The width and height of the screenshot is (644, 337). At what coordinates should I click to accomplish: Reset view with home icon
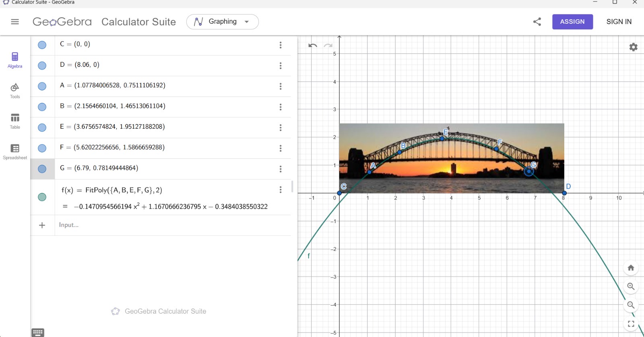click(631, 268)
